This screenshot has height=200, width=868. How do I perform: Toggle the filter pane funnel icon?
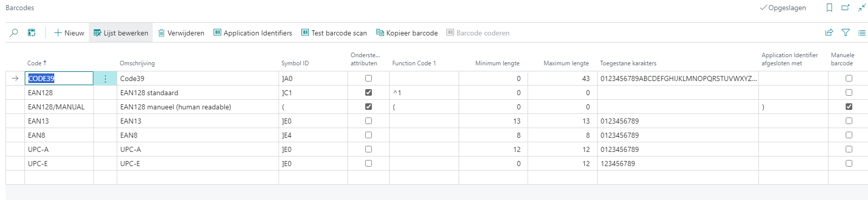pos(846,33)
